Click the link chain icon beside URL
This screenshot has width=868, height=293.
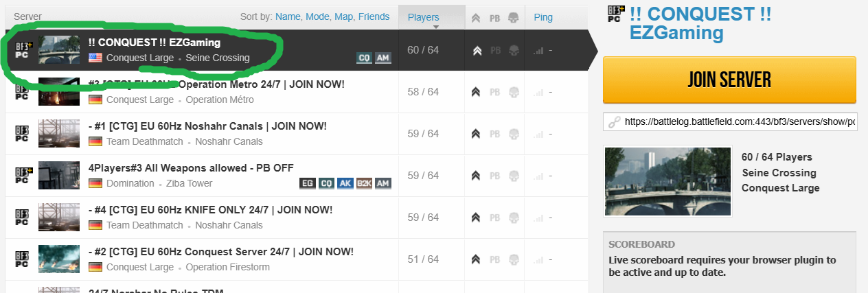pos(613,121)
